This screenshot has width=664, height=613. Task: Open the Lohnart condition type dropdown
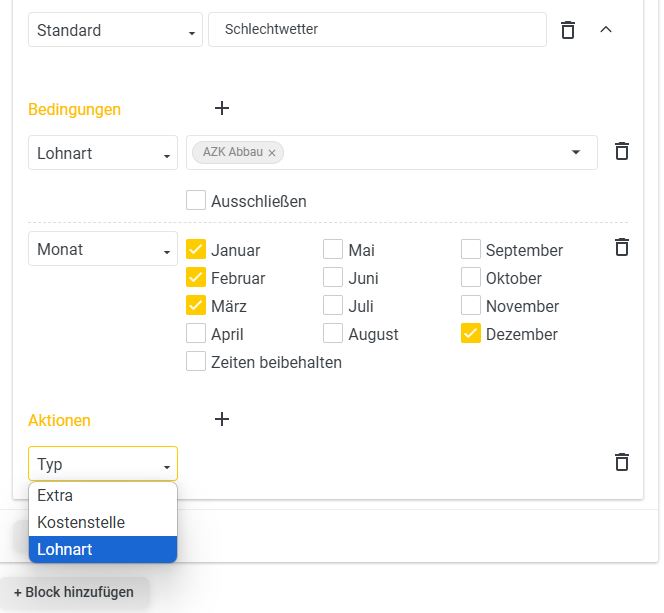click(x=103, y=153)
